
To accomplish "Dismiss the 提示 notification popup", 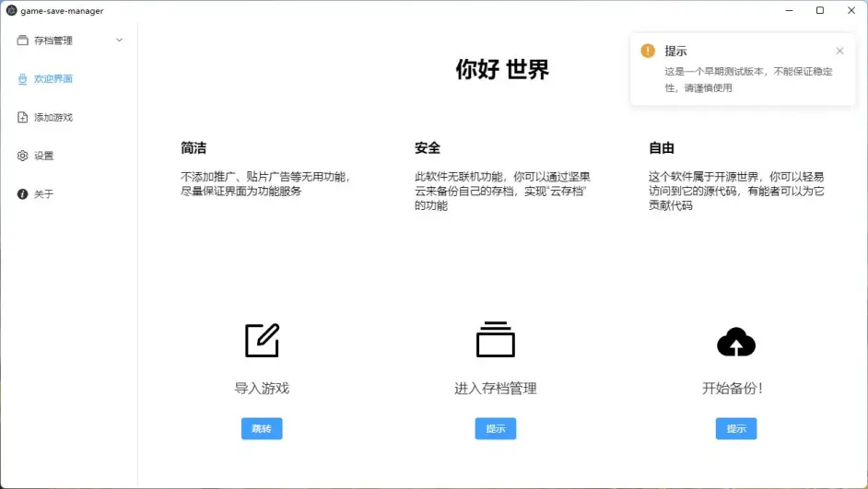I will click(839, 51).
